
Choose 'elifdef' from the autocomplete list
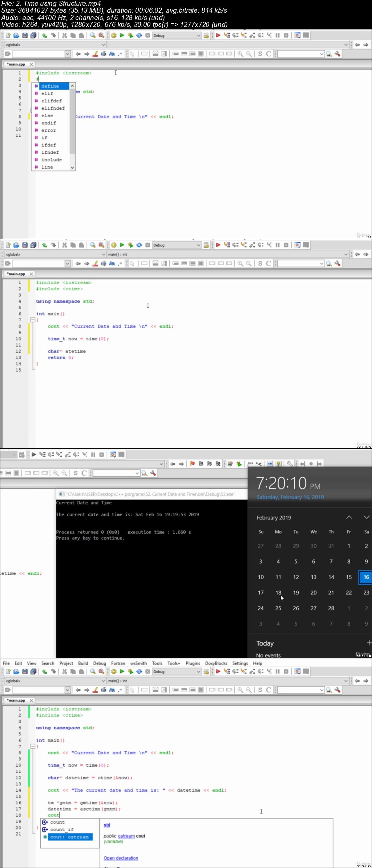point(51,101)
